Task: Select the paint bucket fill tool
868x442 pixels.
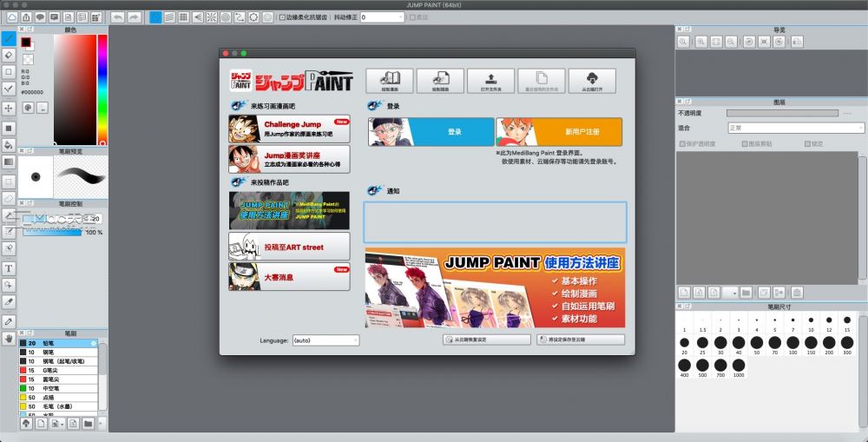Action: [9, 145]
